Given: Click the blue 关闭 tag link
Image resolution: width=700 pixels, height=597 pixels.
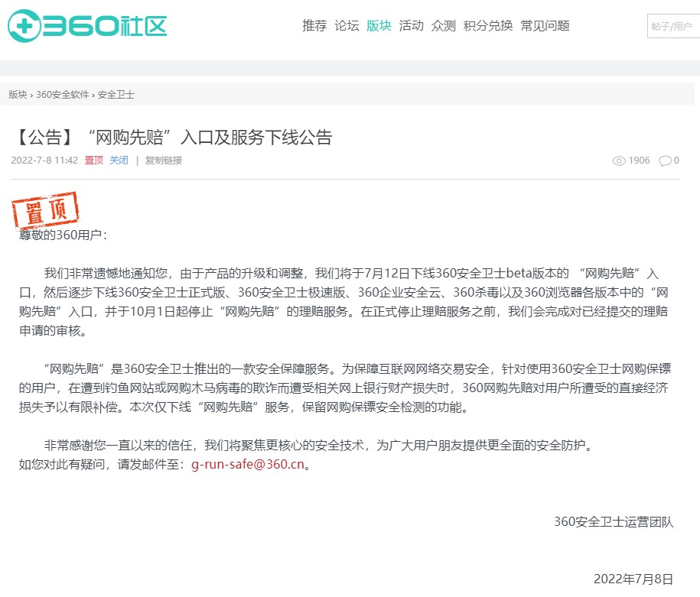Looking at the screenshot, I should 119,161.
